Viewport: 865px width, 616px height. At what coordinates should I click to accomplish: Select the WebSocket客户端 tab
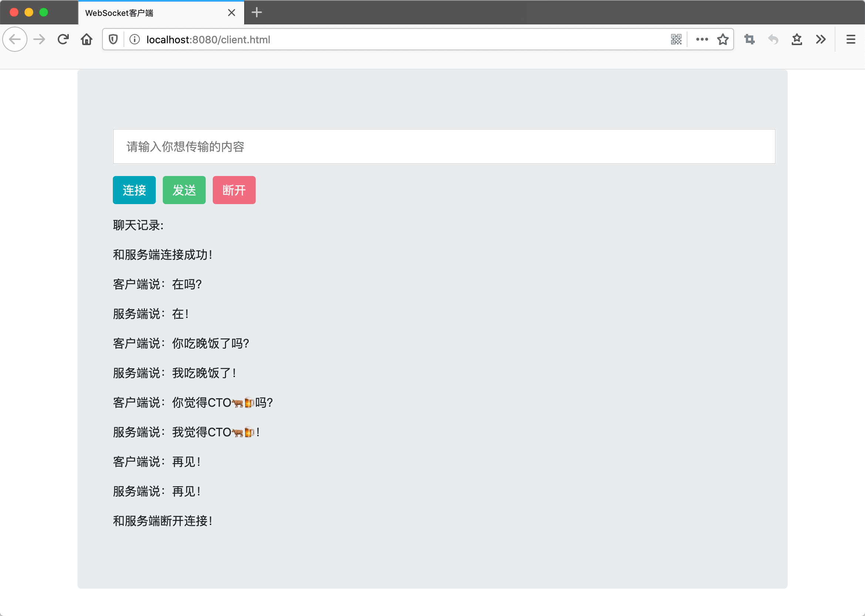161,13
